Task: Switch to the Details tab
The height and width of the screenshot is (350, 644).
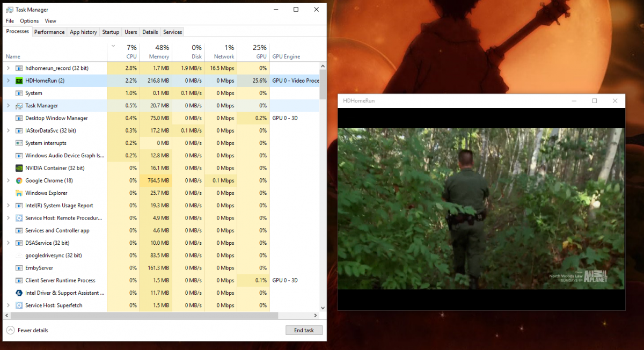Action: coord(150,32)
